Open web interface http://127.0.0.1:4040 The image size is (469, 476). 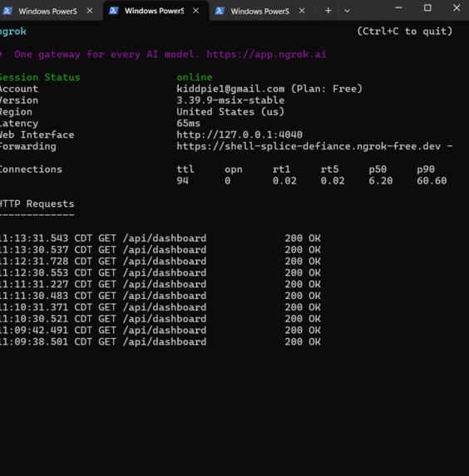coord(239,135)
